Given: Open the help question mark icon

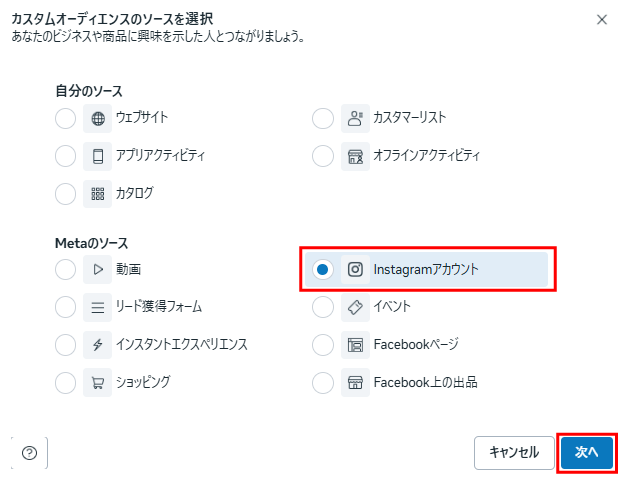Looking at the screenshot, I should point(29,453).
